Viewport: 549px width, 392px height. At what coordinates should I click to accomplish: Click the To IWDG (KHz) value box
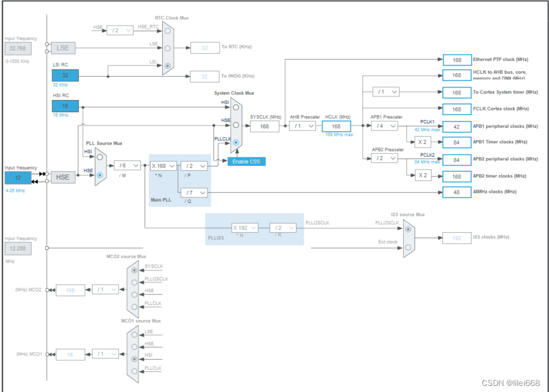tap(205, 77)
